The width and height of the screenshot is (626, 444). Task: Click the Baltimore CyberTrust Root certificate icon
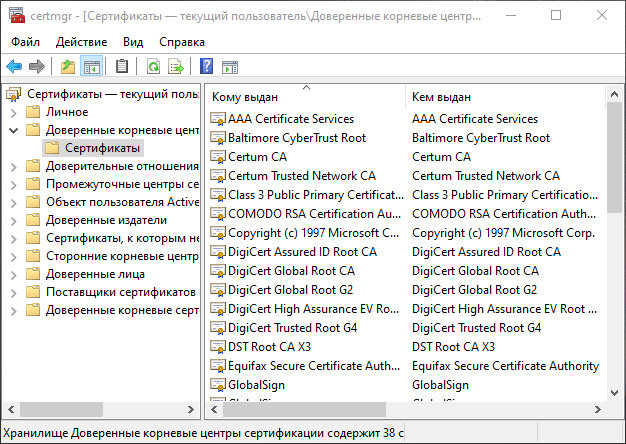point(218,138)
